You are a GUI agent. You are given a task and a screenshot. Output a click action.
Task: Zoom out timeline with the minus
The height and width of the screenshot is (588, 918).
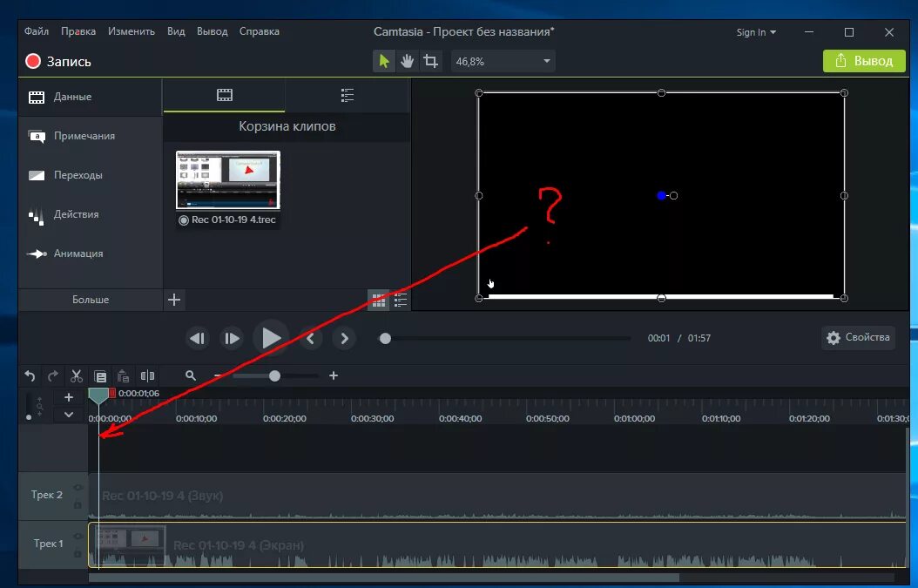click(218, 375)
